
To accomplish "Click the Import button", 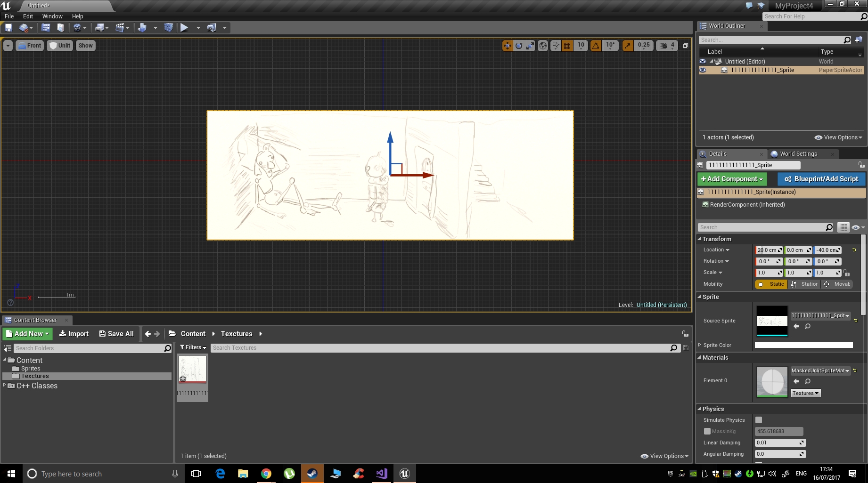I will 74,334.
